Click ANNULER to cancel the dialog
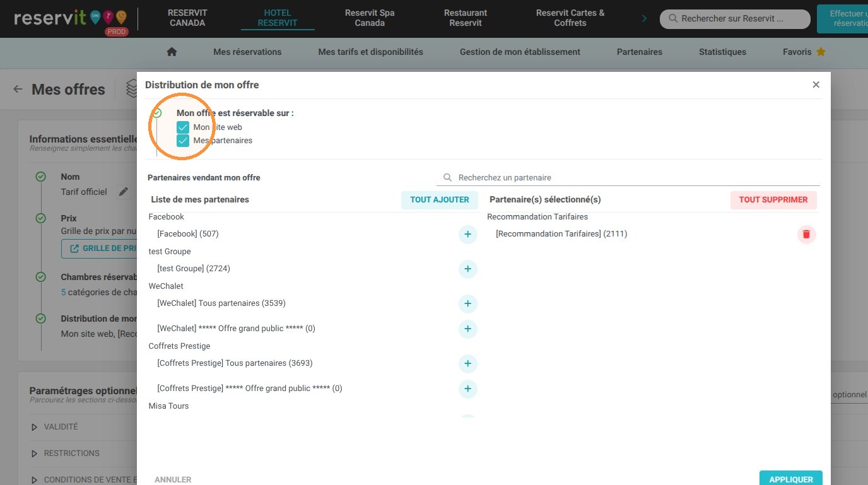 pyautogui.click(x=173, y=479)
